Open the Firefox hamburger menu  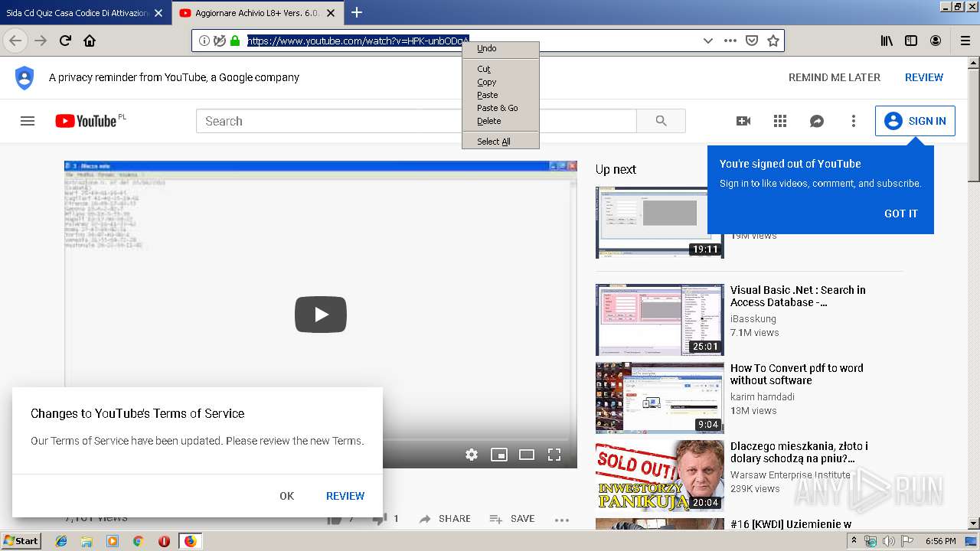click(965, 41)
